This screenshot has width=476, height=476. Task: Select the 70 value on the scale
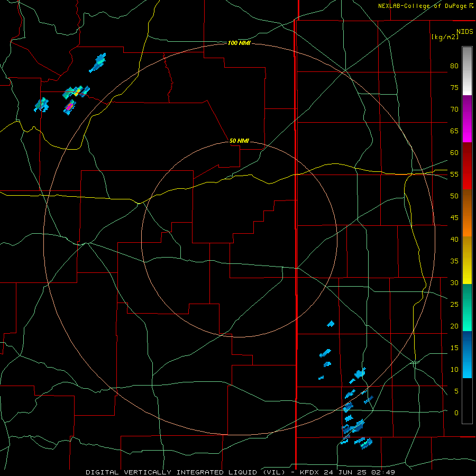(x=454, y=109)
